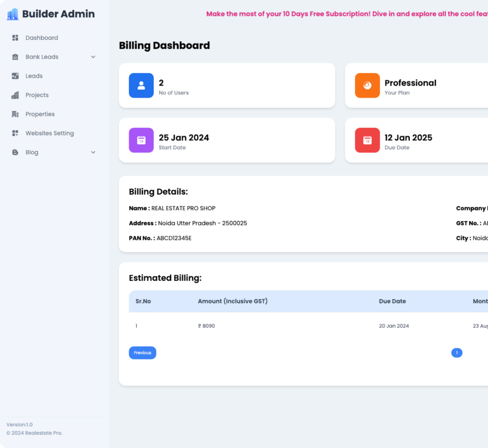Click the purple Start Date calendar icon

click(141, 140)
